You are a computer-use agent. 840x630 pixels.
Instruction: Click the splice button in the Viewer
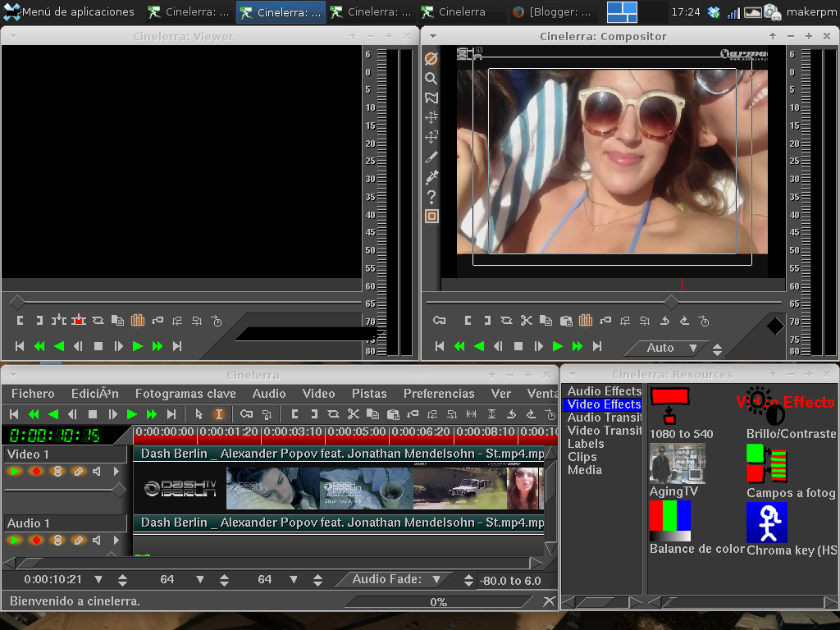tap(58, 321)
